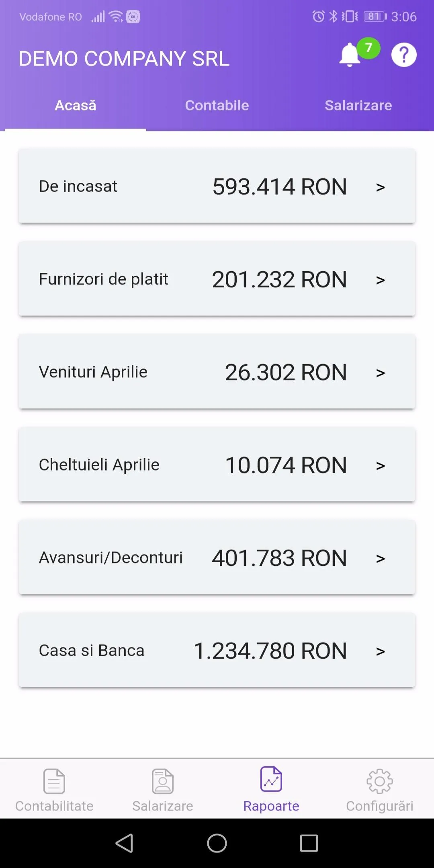Switch to the Salarizare top tab
The width and height of the screenshot is (434, 868).
pyautogui.click(x=358, y=105)
